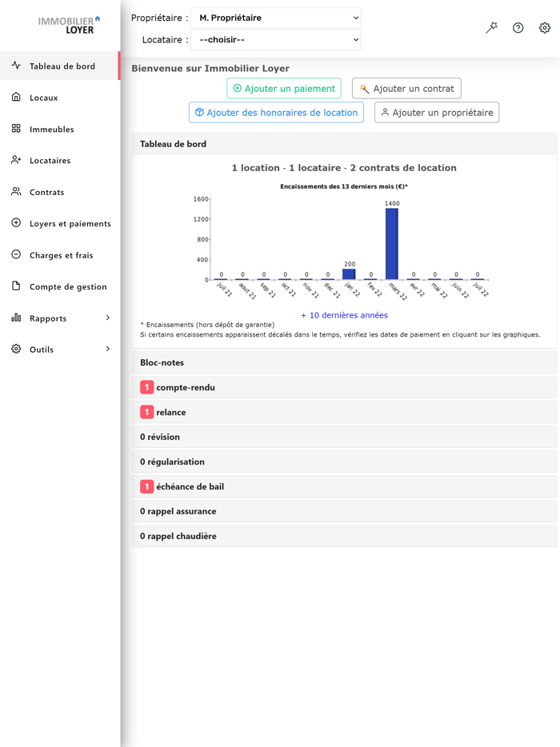Open the Locaux section in the sidebar

click(x=48, y=97)
